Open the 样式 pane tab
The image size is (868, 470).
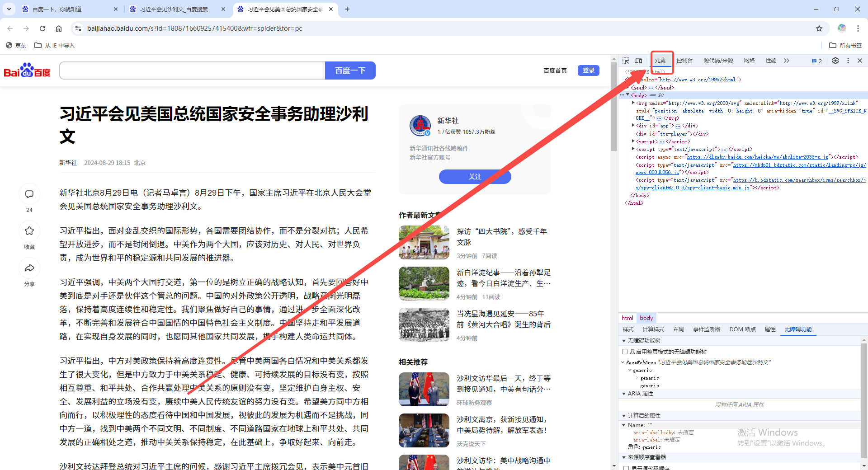point(628,329)
